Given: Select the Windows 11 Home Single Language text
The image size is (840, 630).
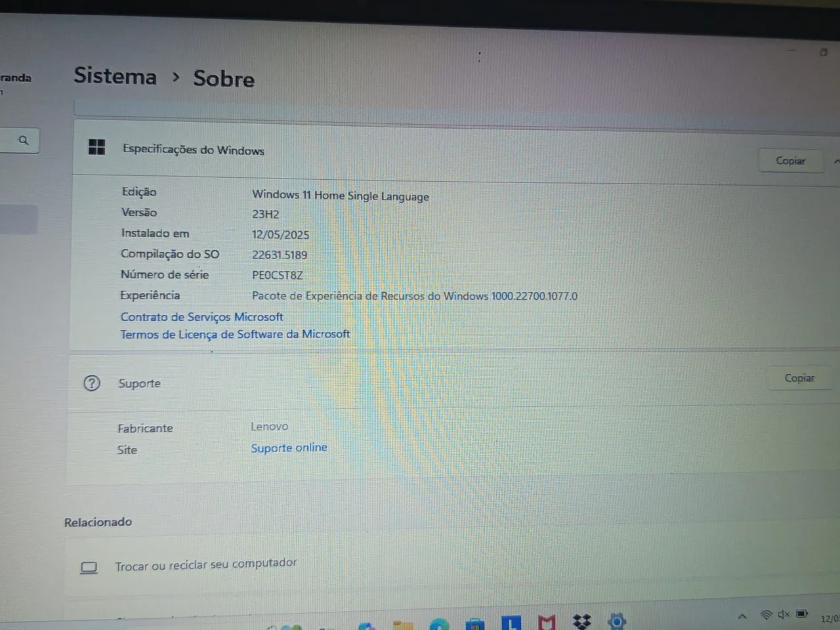Looking at the screenshot, I should (x=341, y=196).
